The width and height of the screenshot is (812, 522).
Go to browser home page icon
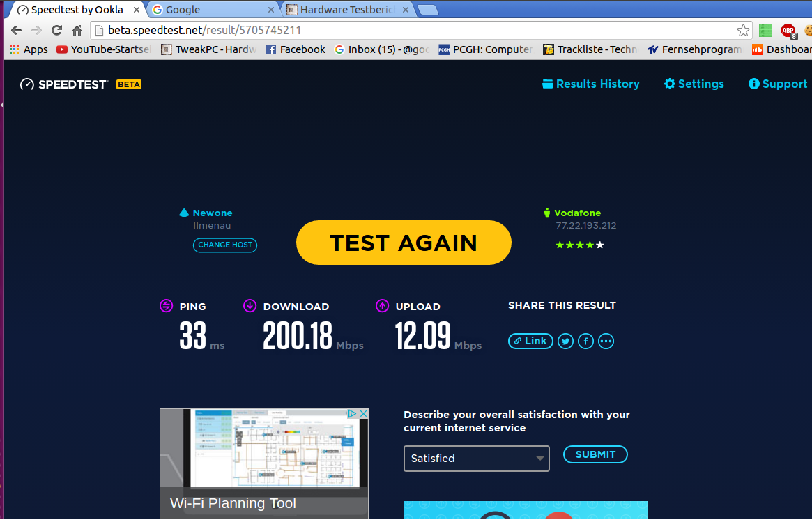(77, 30)
